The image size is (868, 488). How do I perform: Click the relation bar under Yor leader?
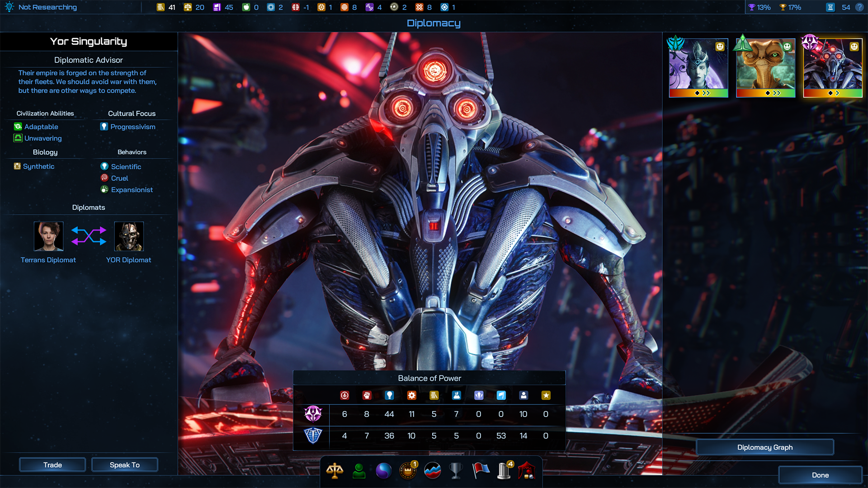(833, 93)
